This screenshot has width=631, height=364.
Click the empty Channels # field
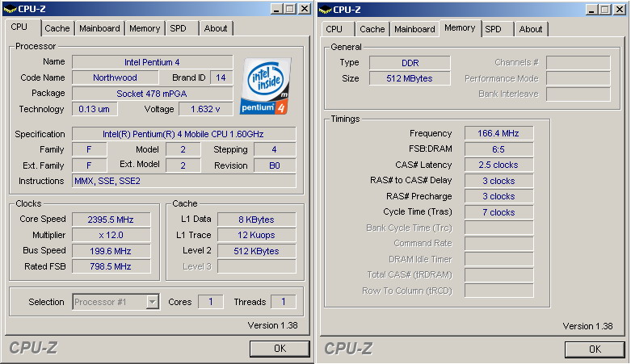point(578,63)
